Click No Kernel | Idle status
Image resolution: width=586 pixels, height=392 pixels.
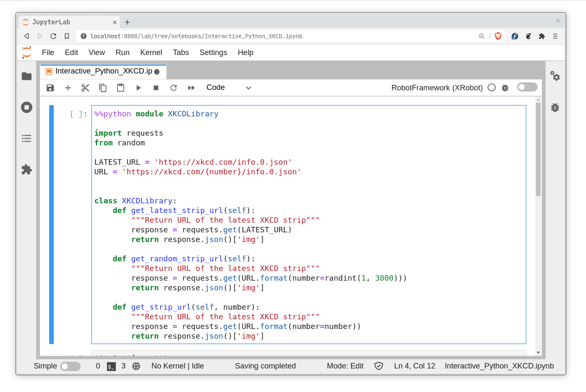point(177,366)
